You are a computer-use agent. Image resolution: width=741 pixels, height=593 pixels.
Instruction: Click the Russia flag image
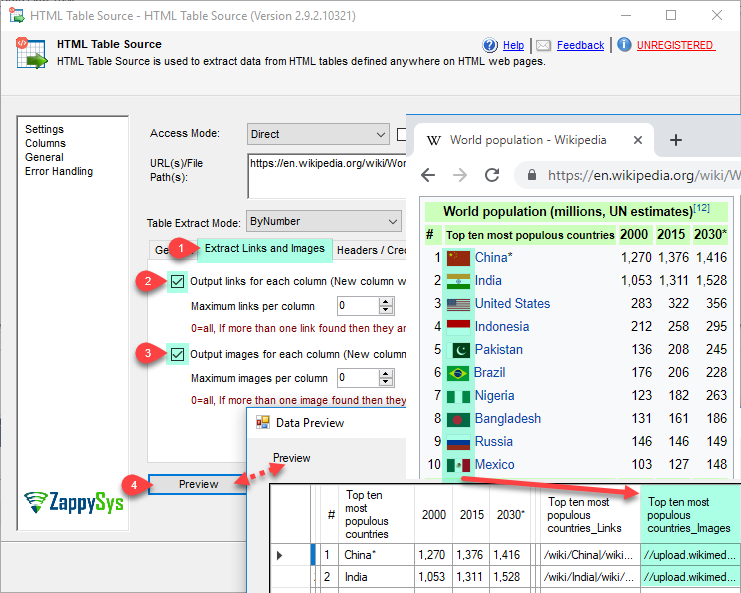pos(458,442)
